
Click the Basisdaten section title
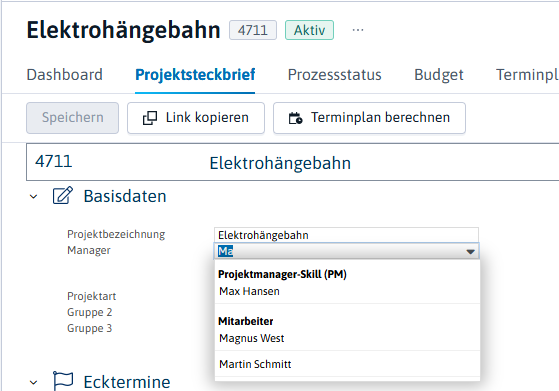click(125, 196)
